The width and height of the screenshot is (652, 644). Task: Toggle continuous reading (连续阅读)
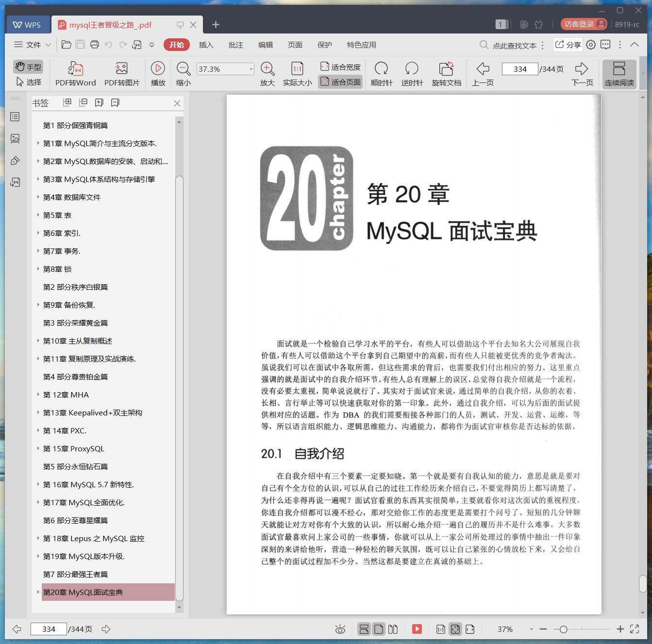tap(619, 74)
